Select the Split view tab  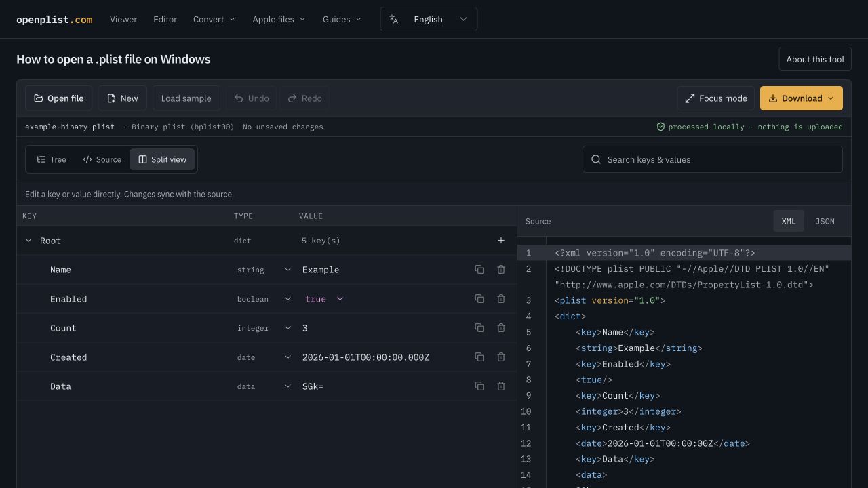point(162,159)
